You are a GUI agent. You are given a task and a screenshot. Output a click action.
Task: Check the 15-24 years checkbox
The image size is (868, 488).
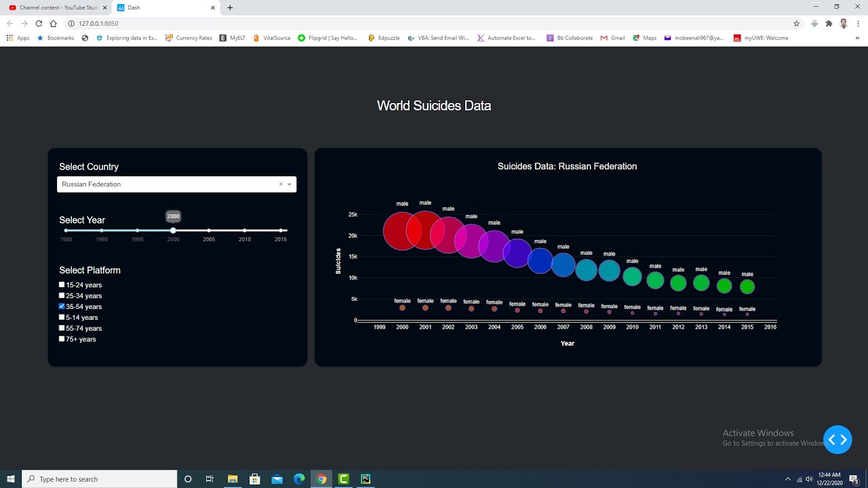62,284
